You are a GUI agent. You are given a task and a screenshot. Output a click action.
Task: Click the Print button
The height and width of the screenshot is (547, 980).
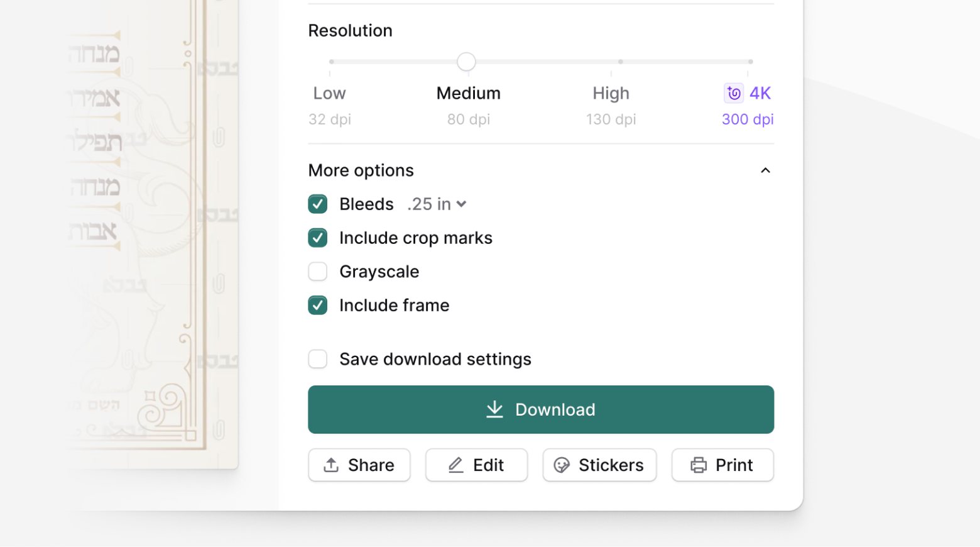click(722, 465)
